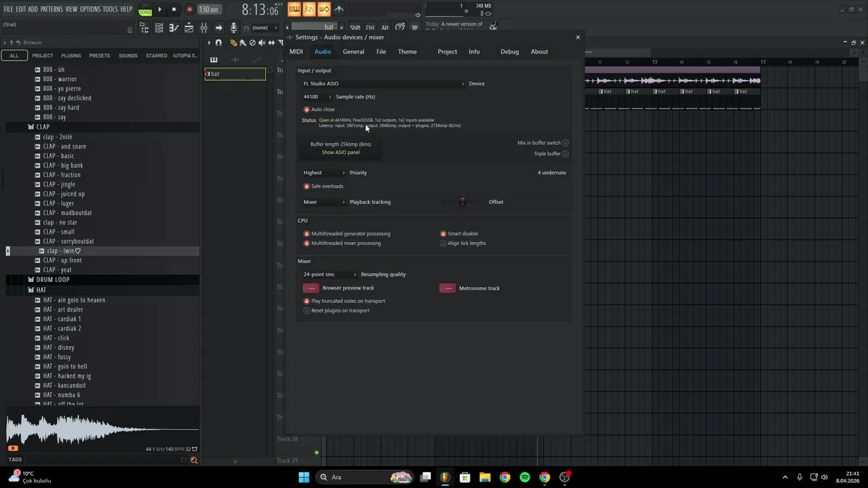
Task: Toggle the Auto close option
Action: [x=319, y=109]
